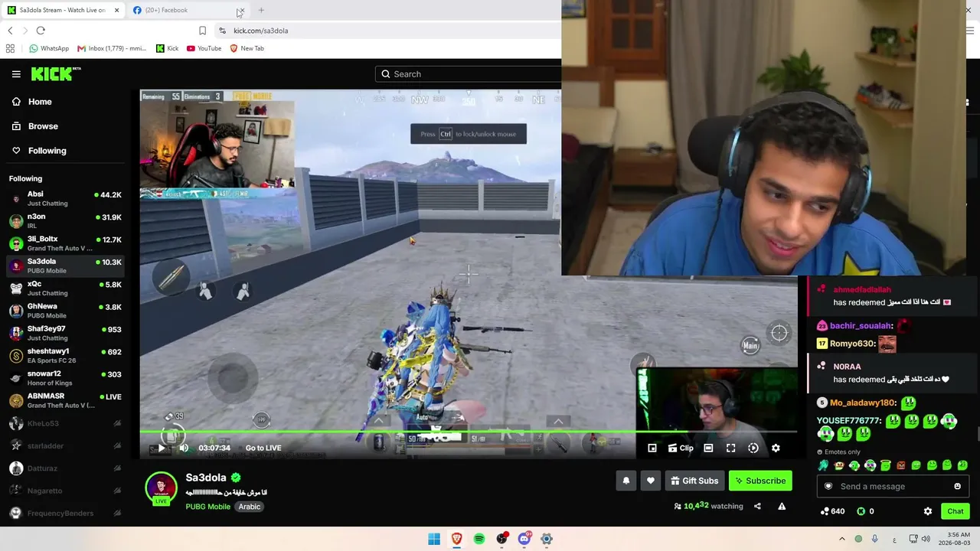Open Spotify from the taskbar
Screen dimensions: 980x551
pyautogui.click(x=479, y=539)
